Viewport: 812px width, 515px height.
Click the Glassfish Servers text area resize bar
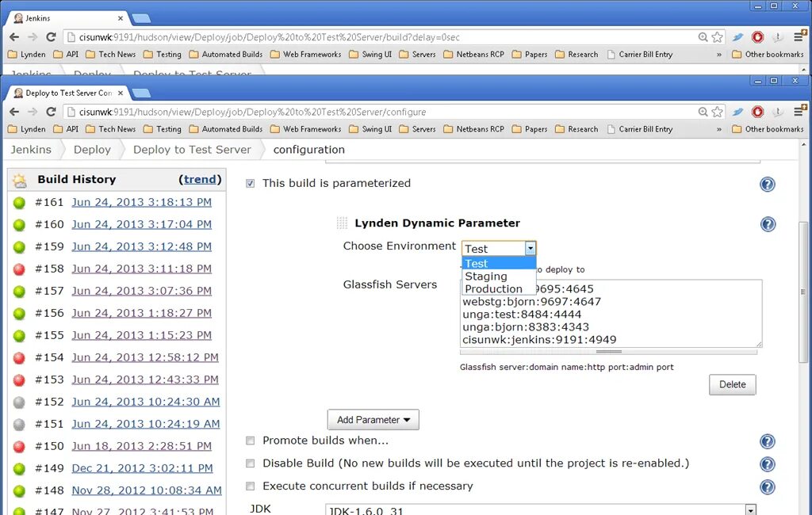[x=608, y=352]
